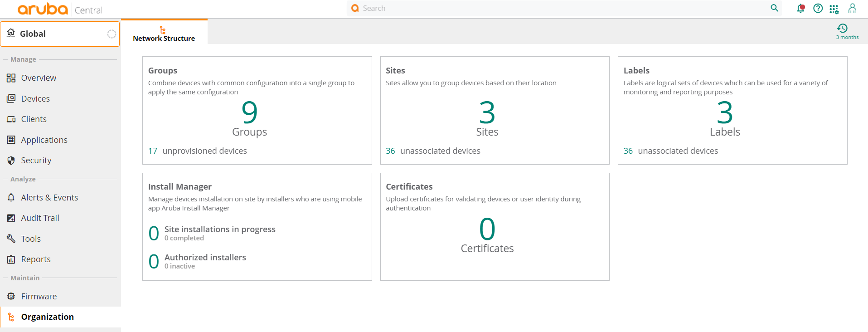Click the Tools wrench icon
The image size is (868, 332).
[x=11, y=239]
